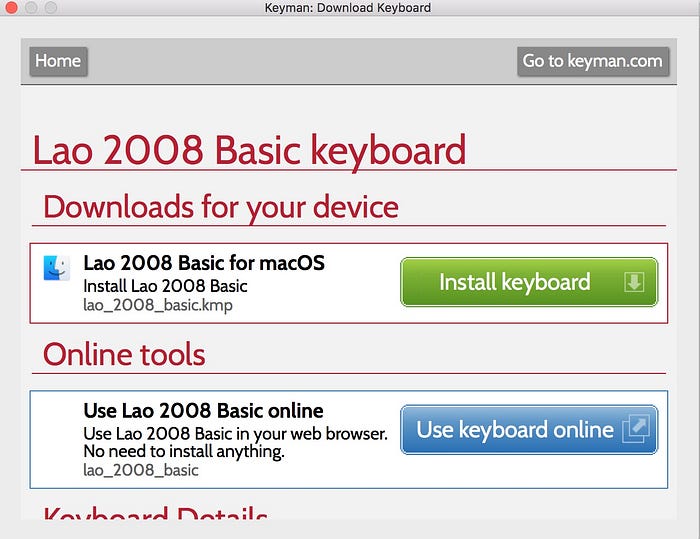Viewport: 700px width, 539px height.
Task: Open Go to keyman.com link
Action: point(593,61)
